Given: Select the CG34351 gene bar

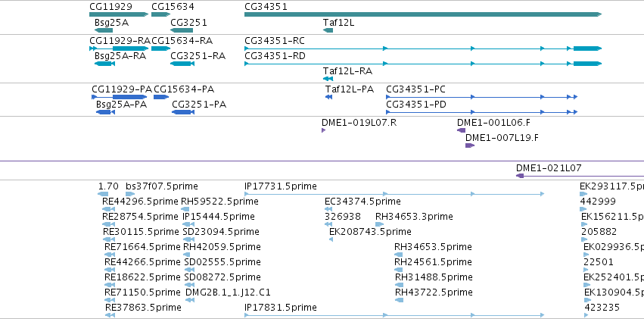Looking at the screenshot, I should coord(423,14).
